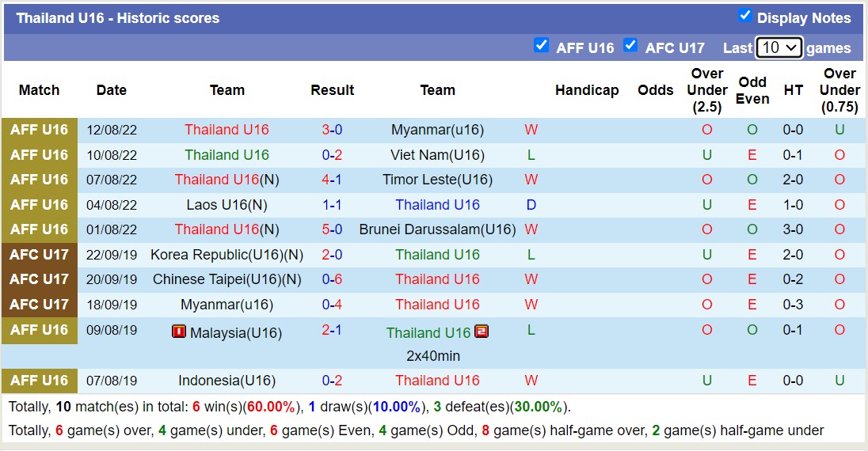The width and height of the screenshot is (868, 451).
Task: Click the 3-0 result against Myanmar
Action: pos(332,130)
